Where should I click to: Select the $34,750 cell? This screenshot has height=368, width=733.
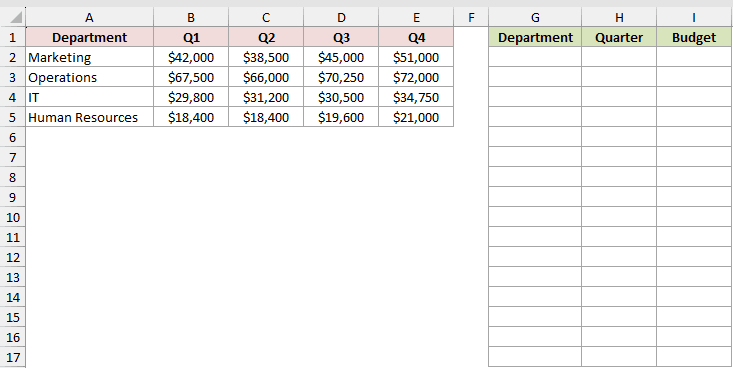point(416,97)
